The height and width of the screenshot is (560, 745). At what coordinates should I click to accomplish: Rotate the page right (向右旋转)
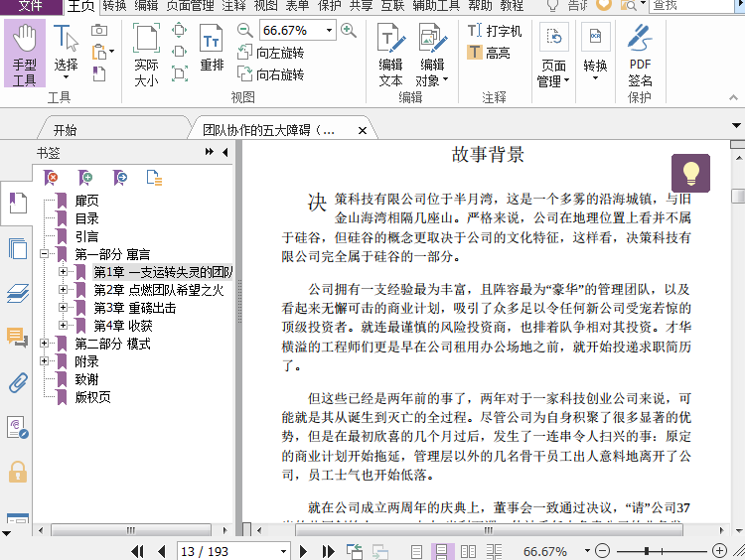click(x=270, y=74)
